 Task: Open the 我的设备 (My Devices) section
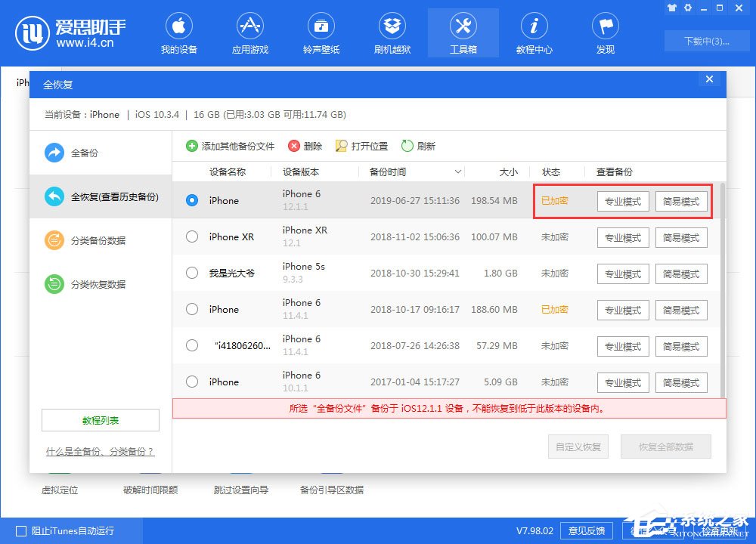tap(179, 32)
